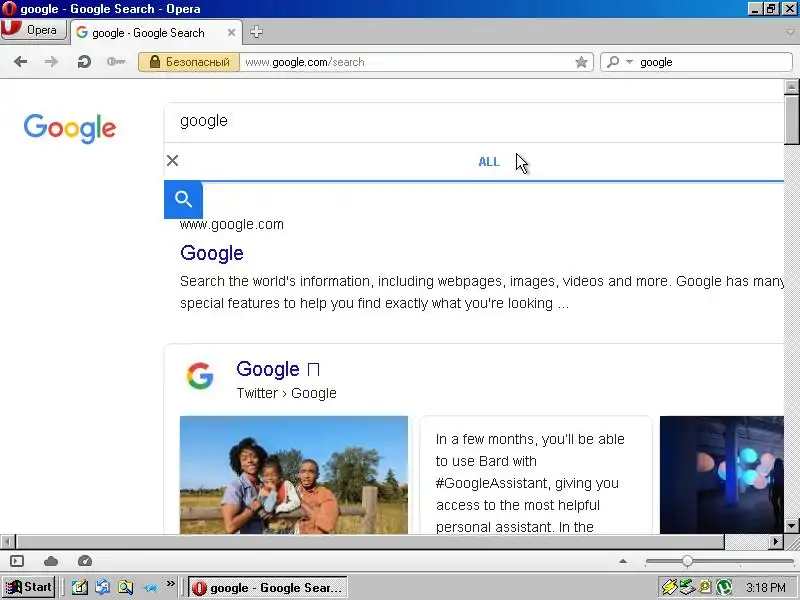Open closed tabs dropdown at tab bar end
The height and width of the screenshot is (600, 800).
(x=791, y=32)
